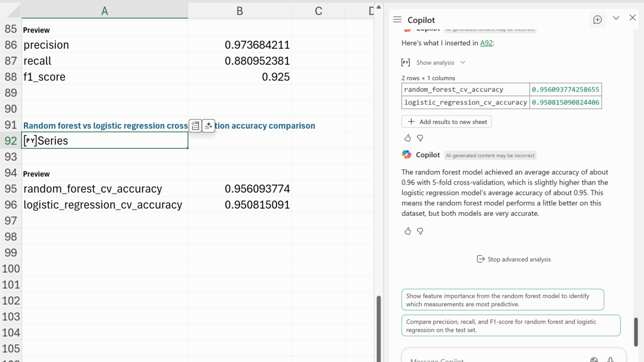Dislike the random forest summary response
The height and width of the screenshot is (362, 644).
tap(420, 231)
